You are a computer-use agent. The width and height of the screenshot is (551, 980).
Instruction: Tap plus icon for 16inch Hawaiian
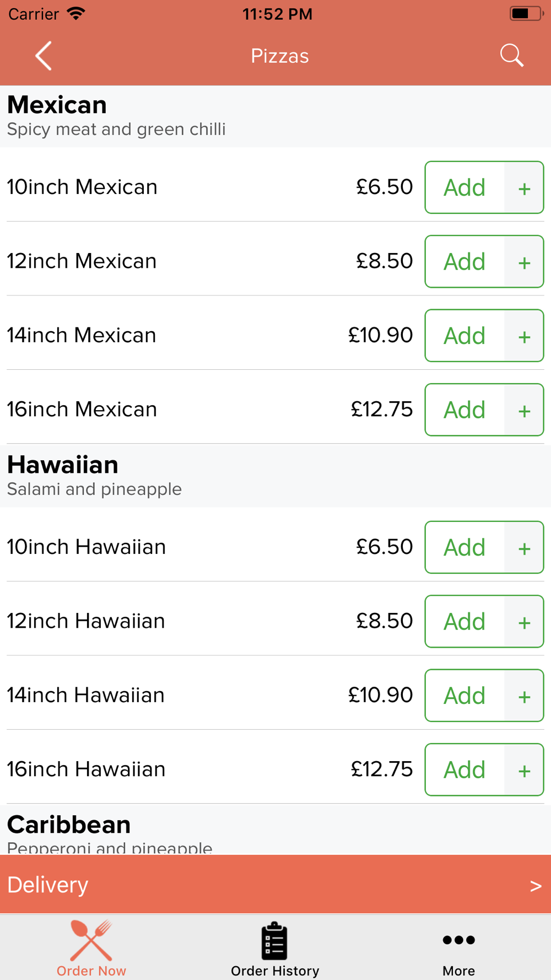[x=524, y=769]
